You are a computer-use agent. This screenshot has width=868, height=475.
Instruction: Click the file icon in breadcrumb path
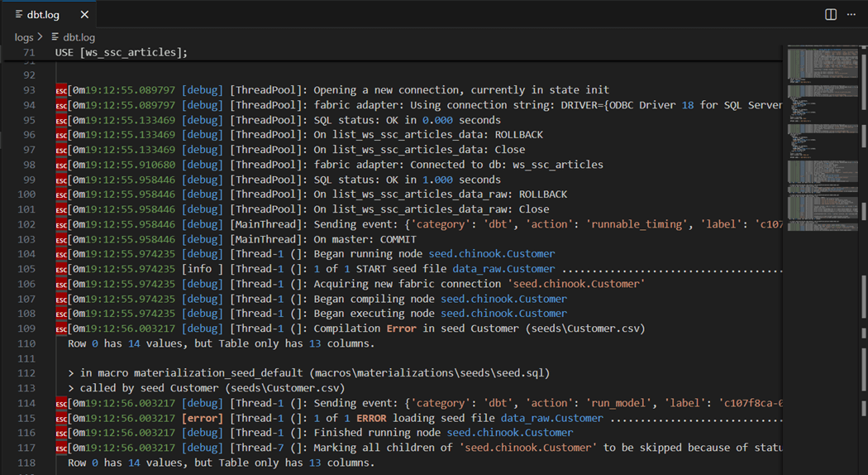(55, 37)
